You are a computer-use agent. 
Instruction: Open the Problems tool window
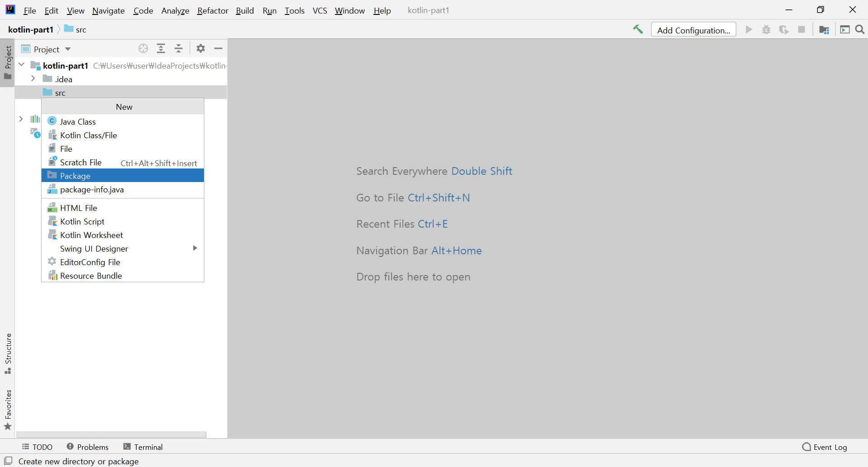88,447
